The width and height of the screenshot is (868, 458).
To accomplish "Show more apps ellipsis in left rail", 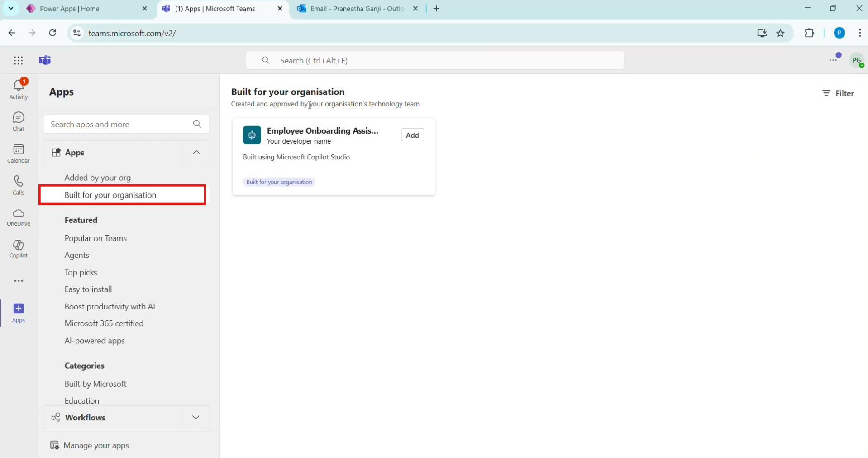I will [x=19, y=281].
